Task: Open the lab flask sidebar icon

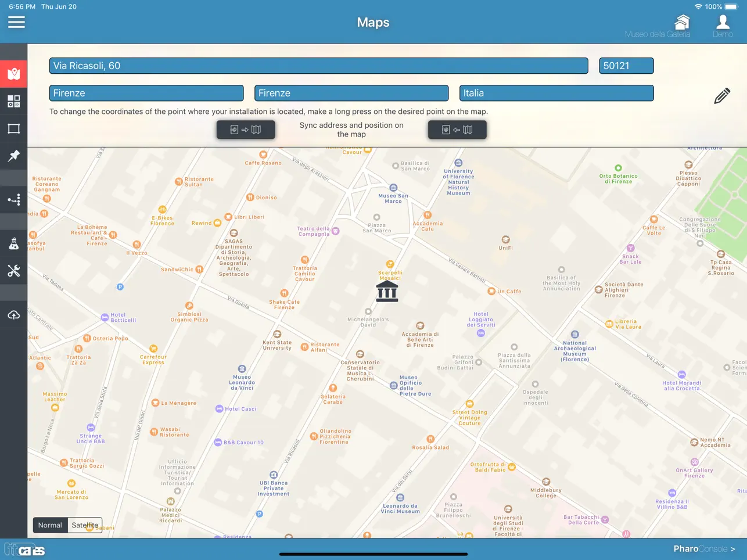Action: click(x=13, y=243)
